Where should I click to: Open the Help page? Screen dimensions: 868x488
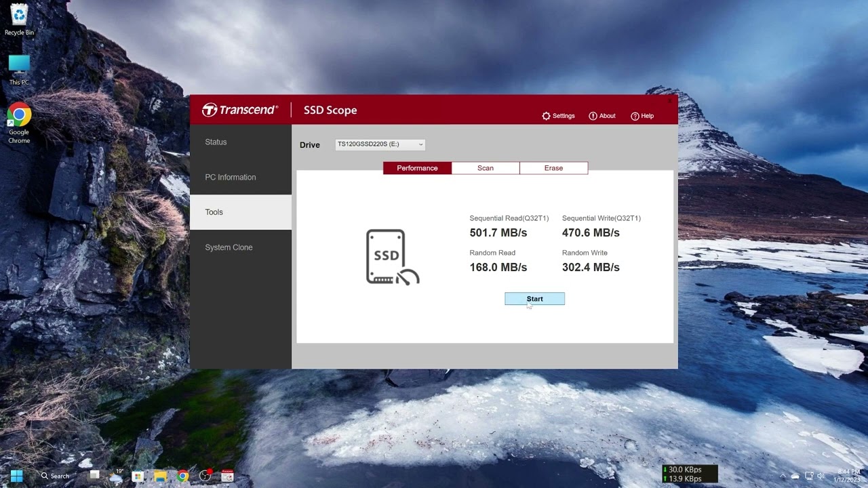(x=642, y=116)
